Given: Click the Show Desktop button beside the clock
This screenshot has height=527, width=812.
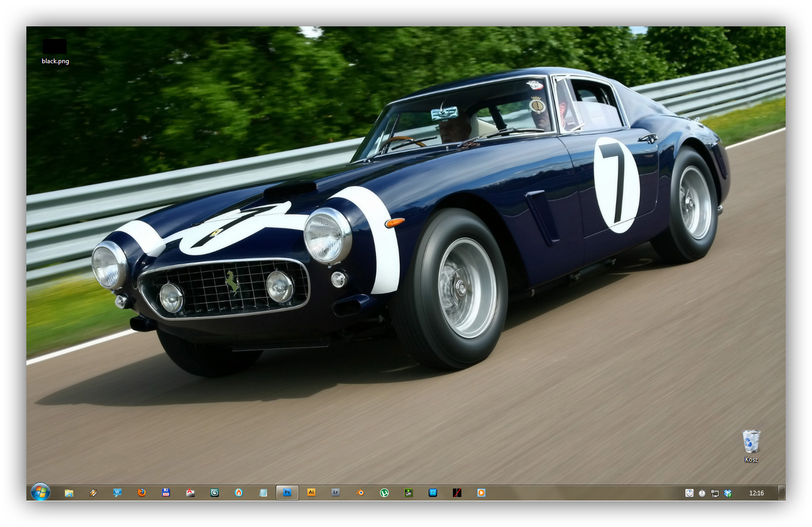Looking at the screenshot, I should point(781,493).
